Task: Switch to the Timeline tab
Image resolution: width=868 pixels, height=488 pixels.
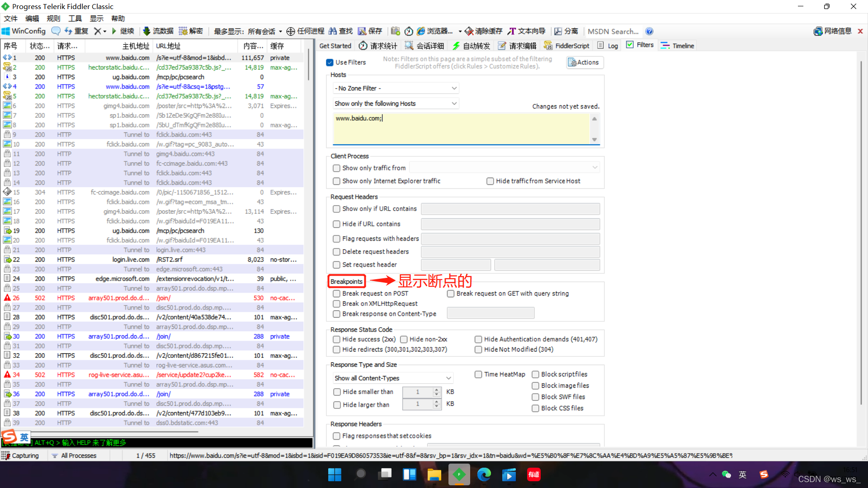Action: click(677, 46)
